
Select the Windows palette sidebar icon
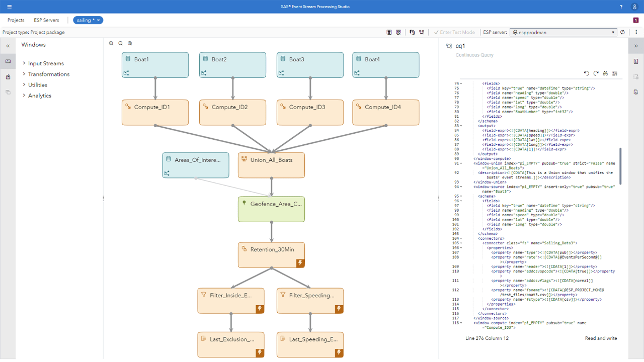point(8,61)
